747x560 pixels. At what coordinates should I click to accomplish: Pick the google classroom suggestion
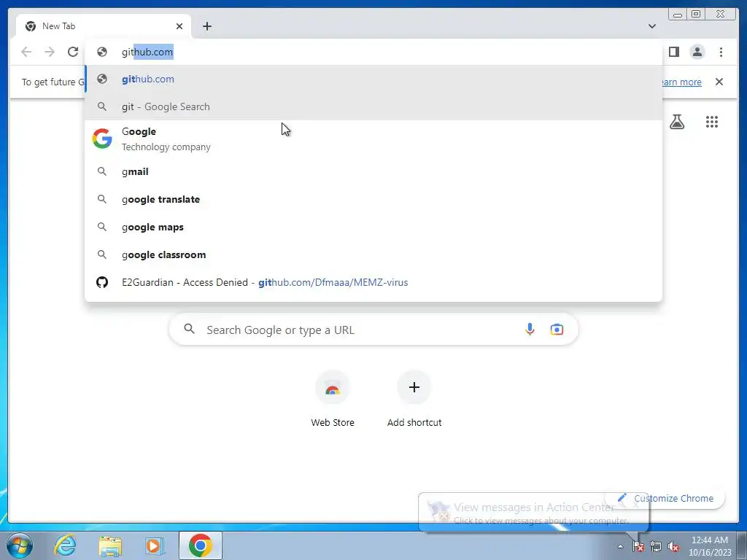coord(373,254)
